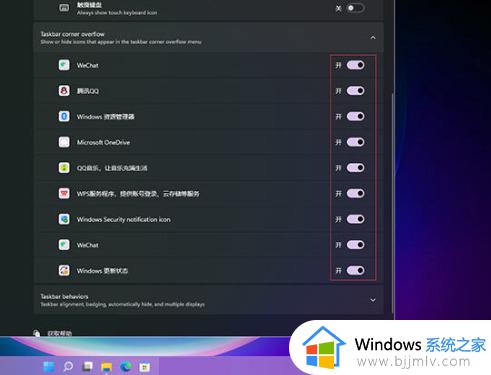Screen dimensions: 491x375
Task: Turn off the QQ音乐 toggle
Action: (355, 168)
